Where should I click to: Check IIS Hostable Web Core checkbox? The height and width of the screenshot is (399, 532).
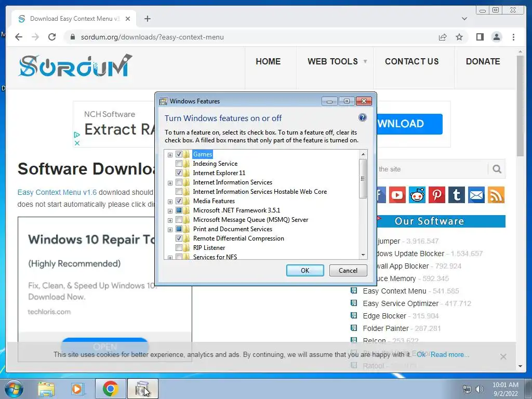coord(179,191)
